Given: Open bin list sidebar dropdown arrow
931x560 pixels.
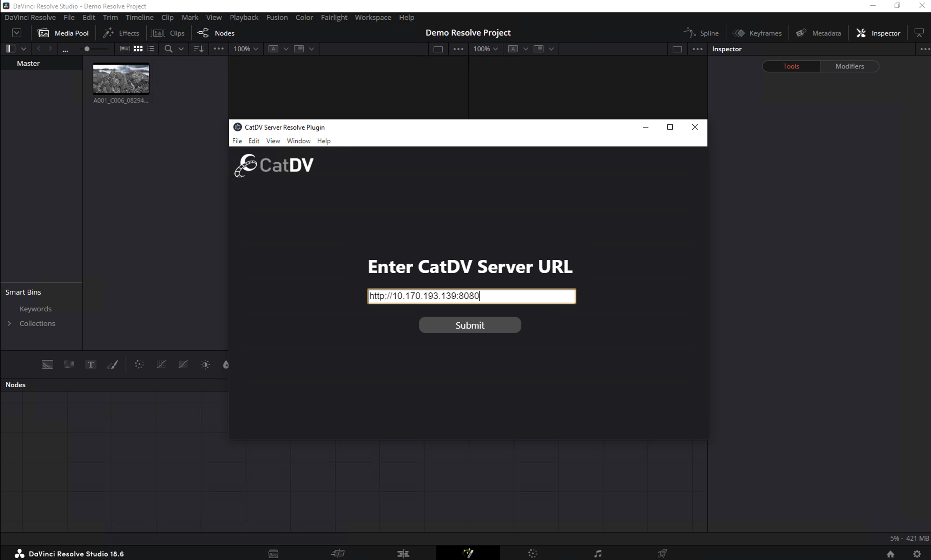Looking at the screenshot, I should (23, 49).
